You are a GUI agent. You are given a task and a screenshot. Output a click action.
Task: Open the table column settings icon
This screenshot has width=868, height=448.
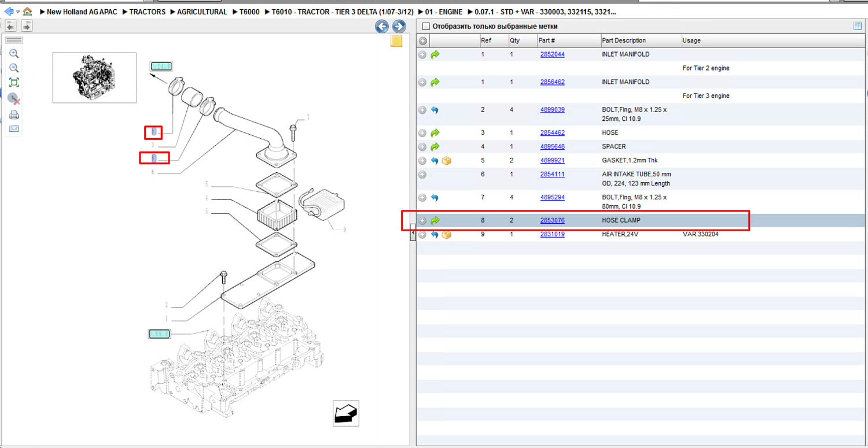pyautogui.click(x=857, y=26)
